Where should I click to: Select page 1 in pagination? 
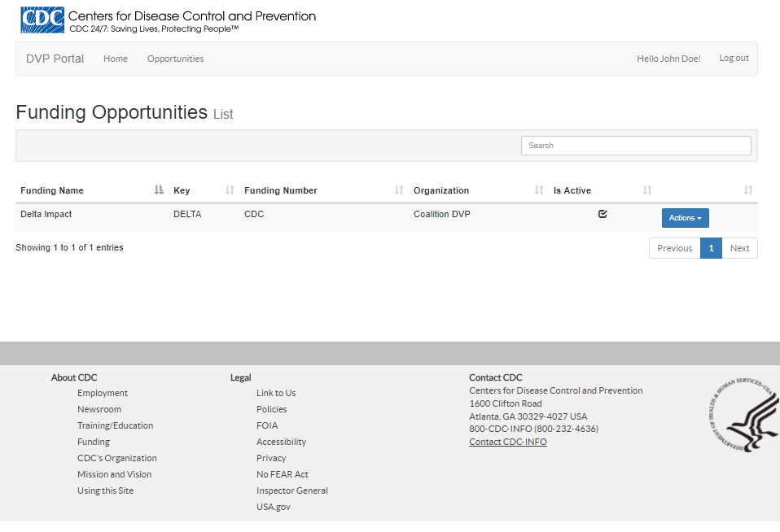pos(711,248)
